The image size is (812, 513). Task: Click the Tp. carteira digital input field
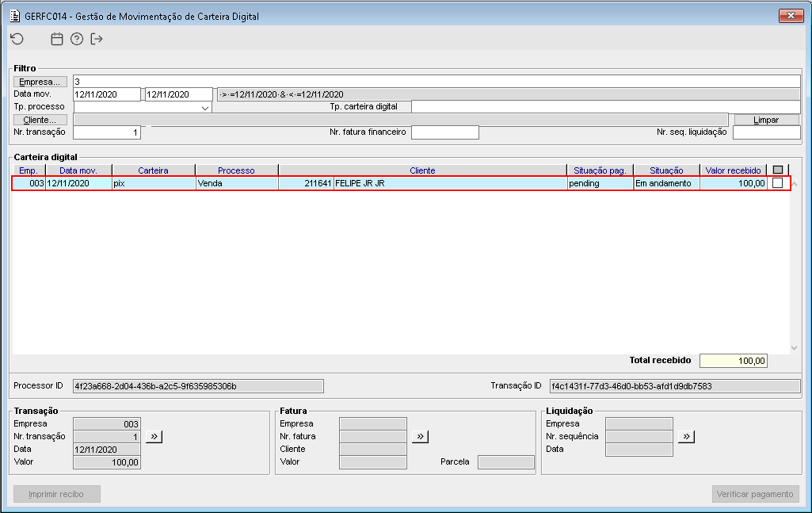click(606, 107)
